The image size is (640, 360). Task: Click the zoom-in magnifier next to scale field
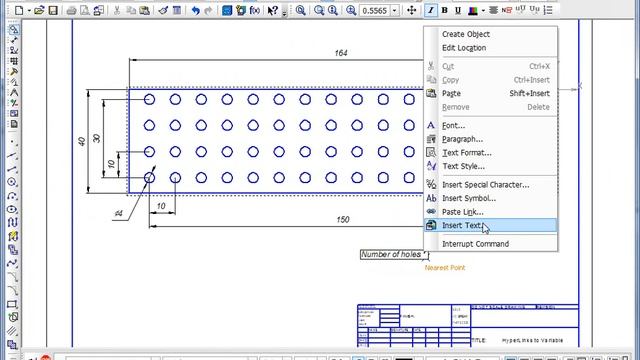pos(351,11)
